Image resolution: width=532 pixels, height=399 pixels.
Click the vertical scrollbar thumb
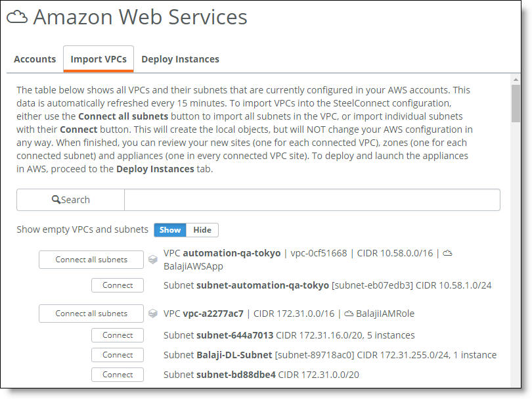[x=516, y=104]
